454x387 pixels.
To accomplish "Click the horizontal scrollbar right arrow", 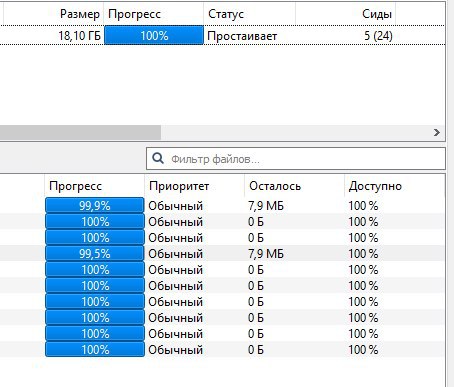I will point(437,133).
